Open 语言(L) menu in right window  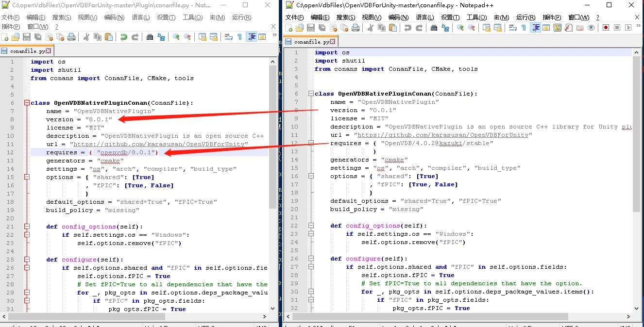click(425, 17)
